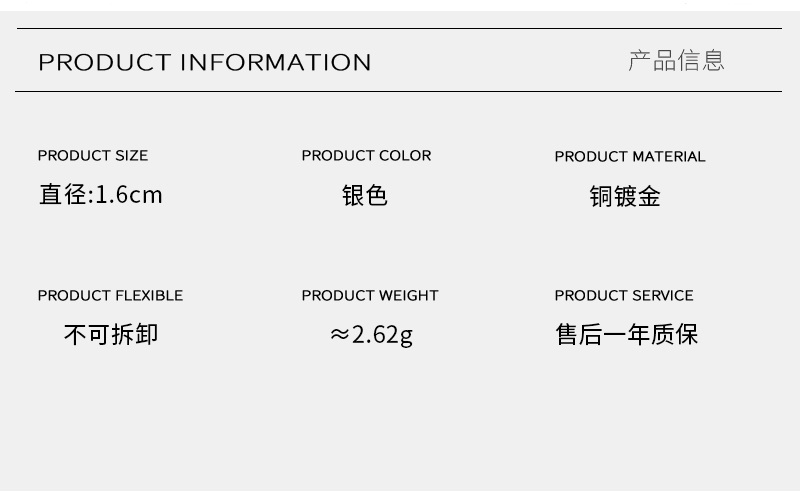Select the PRODUCT WEIGHT label
This screenshot has height=504, width=800.
(x=370, y=295)
